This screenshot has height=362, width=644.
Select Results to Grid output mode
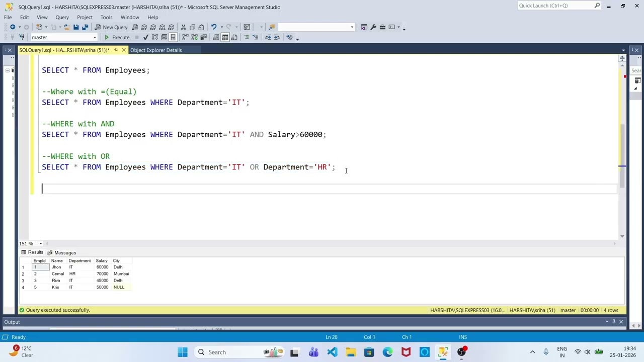(225, 37)
